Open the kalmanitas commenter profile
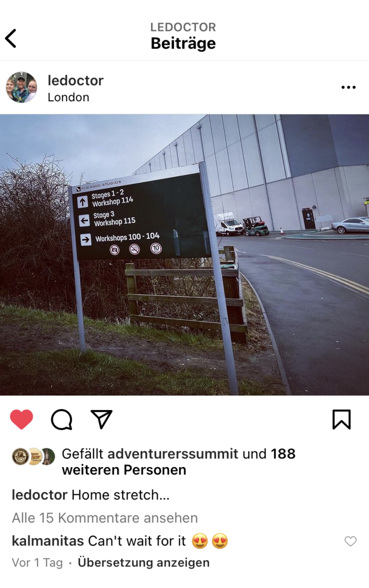 click(x=48, y=541)
